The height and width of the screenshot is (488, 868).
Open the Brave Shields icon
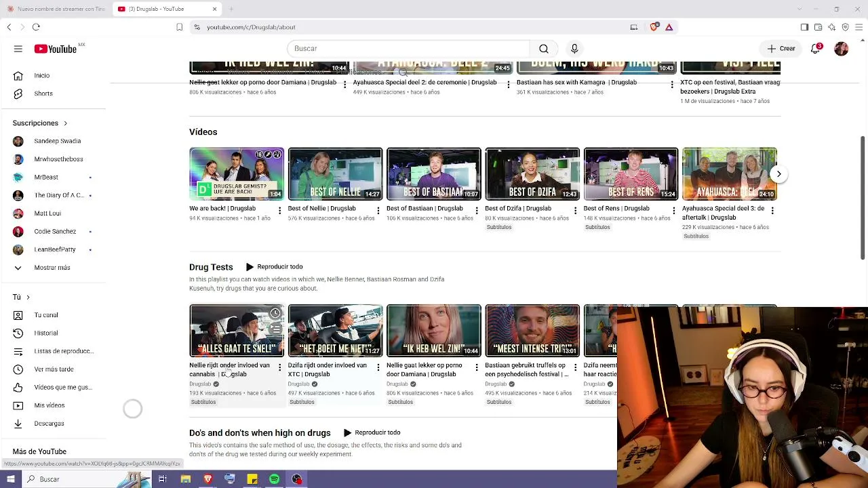[654, 27]
